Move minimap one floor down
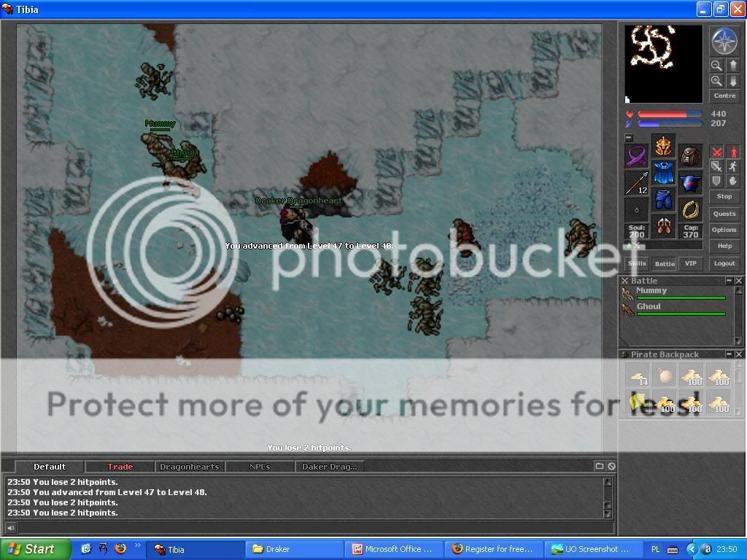This screenshot has height=560, width=747. (732, 80)
